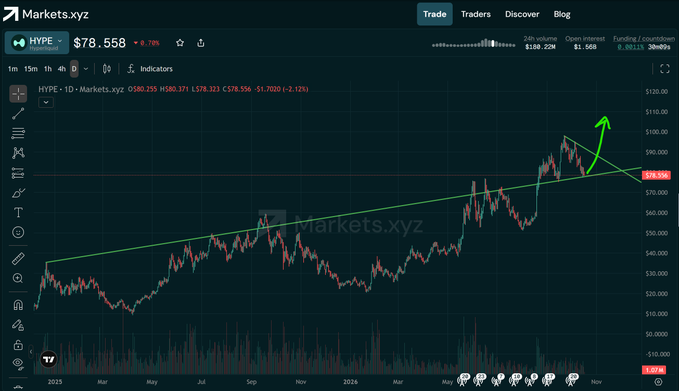The width and height of the screenshot is (679, 391).
Task: Click the funding rate 0.0011% value
Action: pos(630,47)
